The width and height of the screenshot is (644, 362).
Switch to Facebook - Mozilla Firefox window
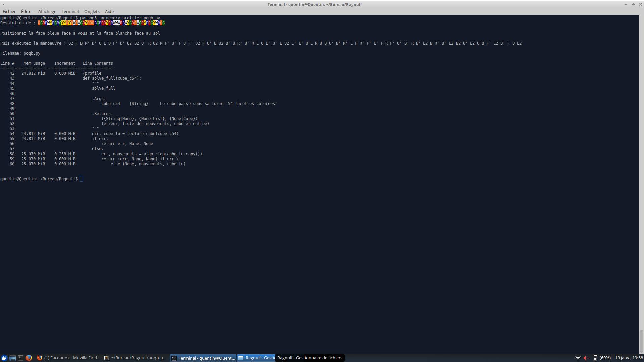68,358
